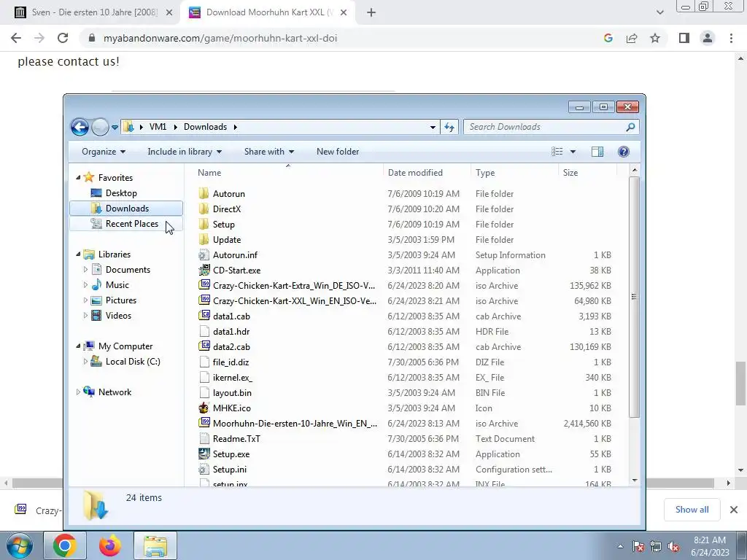
Task: Reload the myabandonware page
Action: coord(63,38)
